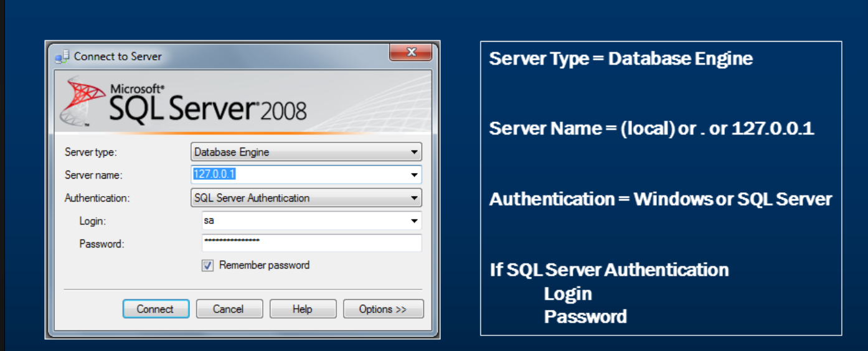Screen dimensions: 868x351
Task: Cancel the Connect to Server dialog
Action: coord(229,309)
